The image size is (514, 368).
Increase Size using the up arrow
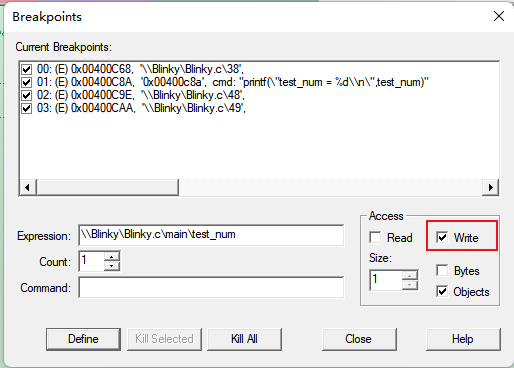coord(410,276)
